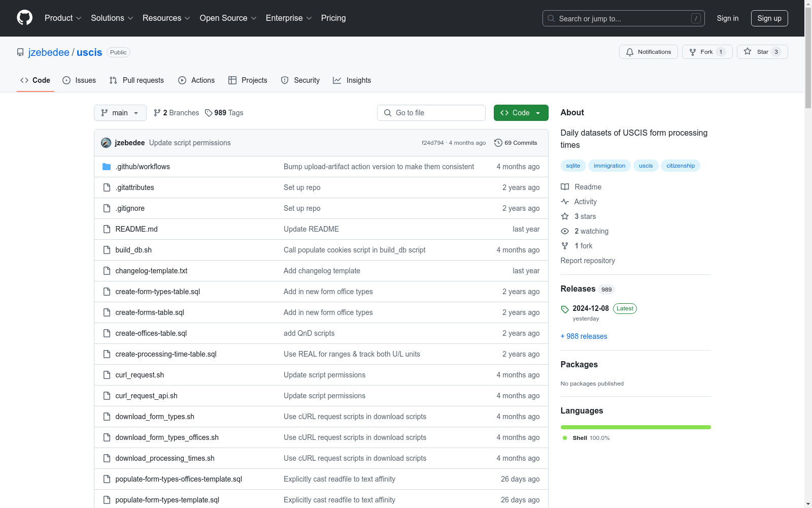Viewport: 812px width, 508px height.
Task: Click the Shell language bar
Action: point(635,427)
